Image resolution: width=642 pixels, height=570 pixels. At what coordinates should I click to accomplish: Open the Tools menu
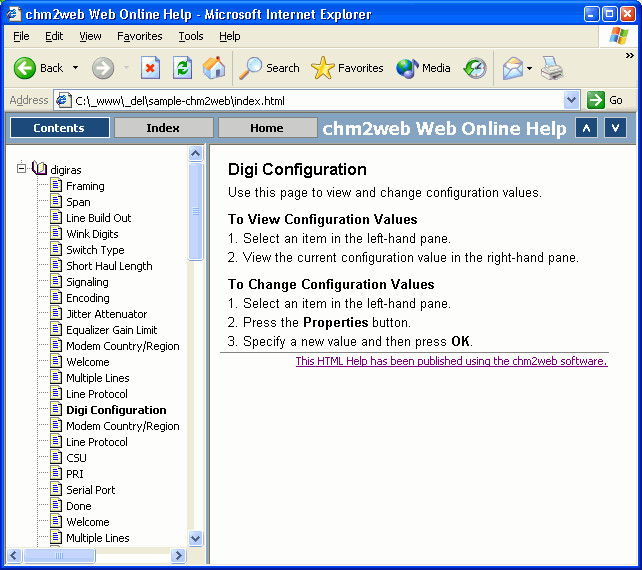(191, 36)
